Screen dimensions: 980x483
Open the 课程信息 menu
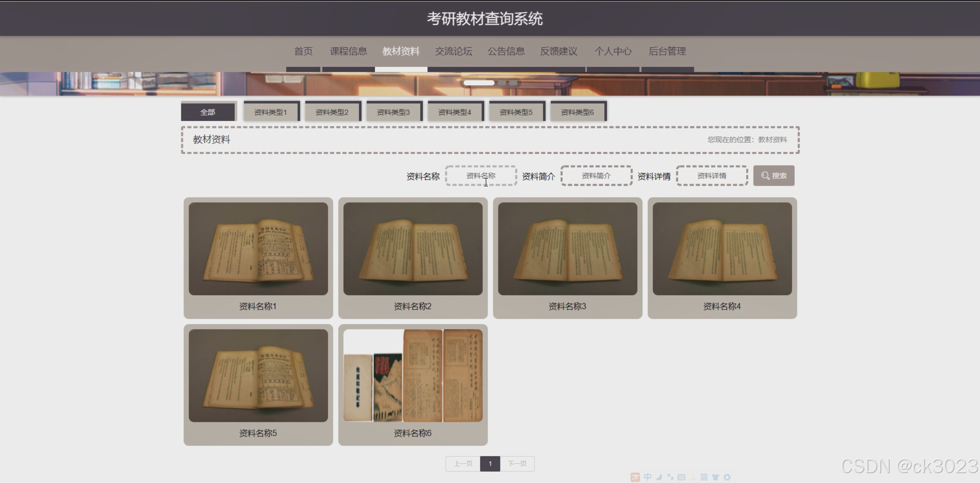(348, 51)
